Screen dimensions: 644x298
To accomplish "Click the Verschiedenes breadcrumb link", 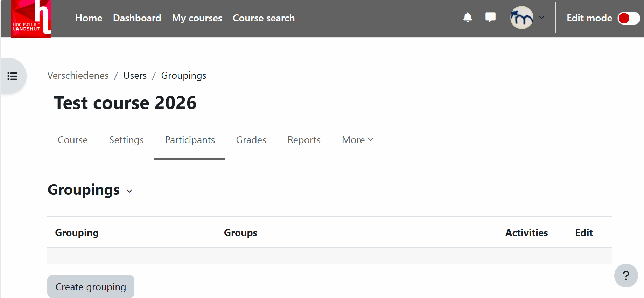I will [x=78, y=76].
